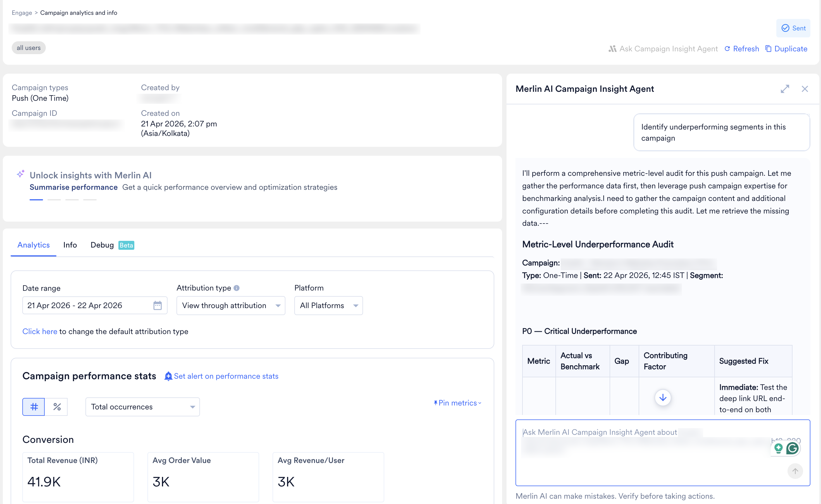Switch stats to count (#) view

[34, 407]
